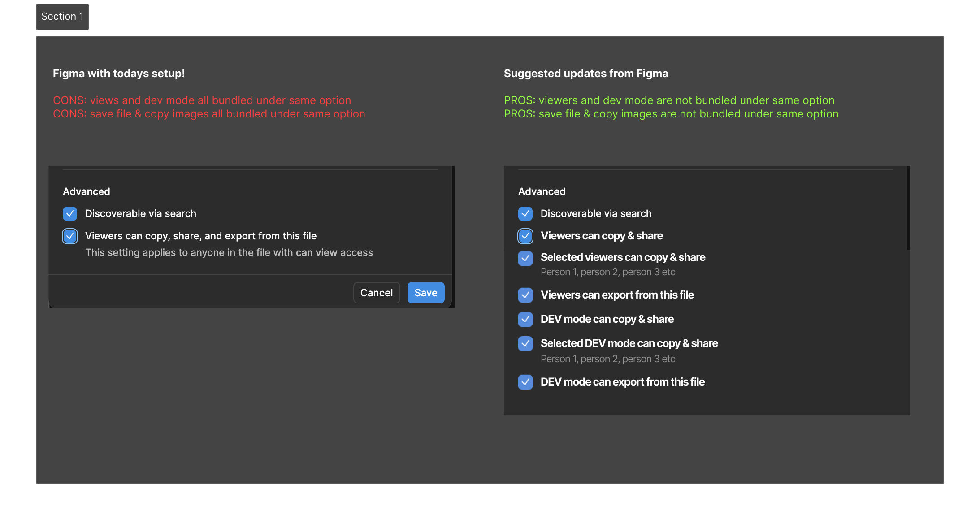Click red text 'CONS: views and dev mode all bundled'
This screenshot has height=520, width=980.
point(202,100)
